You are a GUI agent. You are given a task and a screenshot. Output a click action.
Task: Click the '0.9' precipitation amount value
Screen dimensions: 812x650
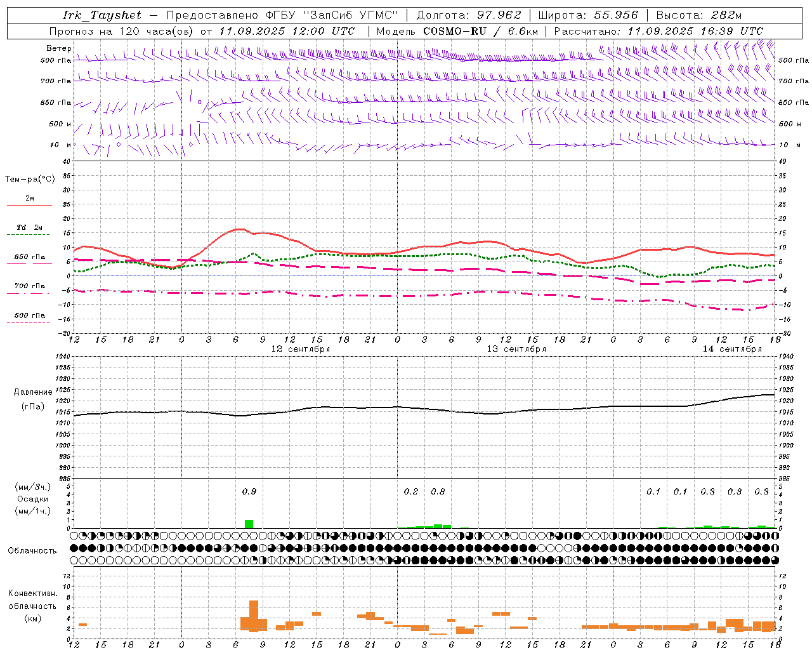249,492
